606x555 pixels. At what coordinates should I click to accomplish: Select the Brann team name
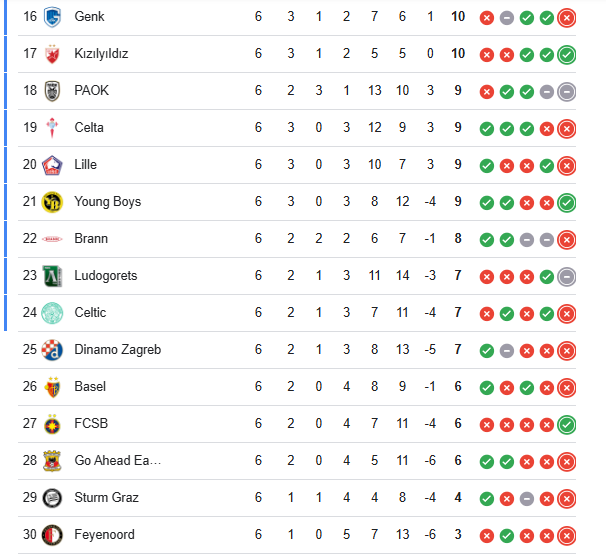click(x=91, y=239)
